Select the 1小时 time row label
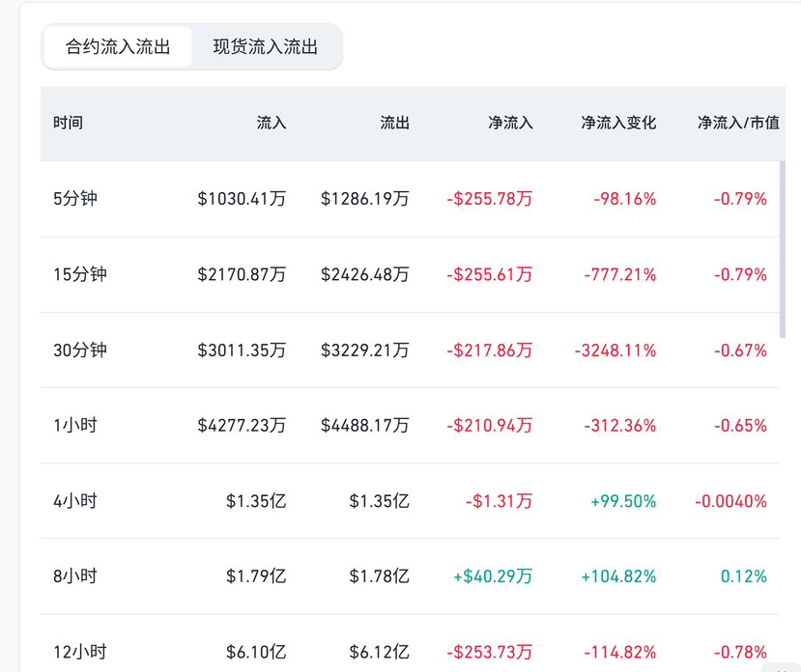 click(75, 425)
